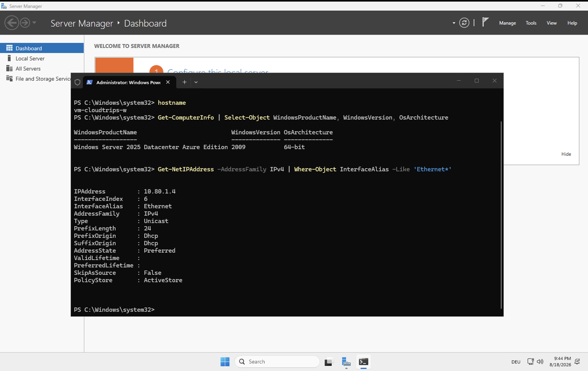This screenshot has height=371, width=588.
Task: Open navigation history dropdown beside forward arrow
Action: coord(34,23)
